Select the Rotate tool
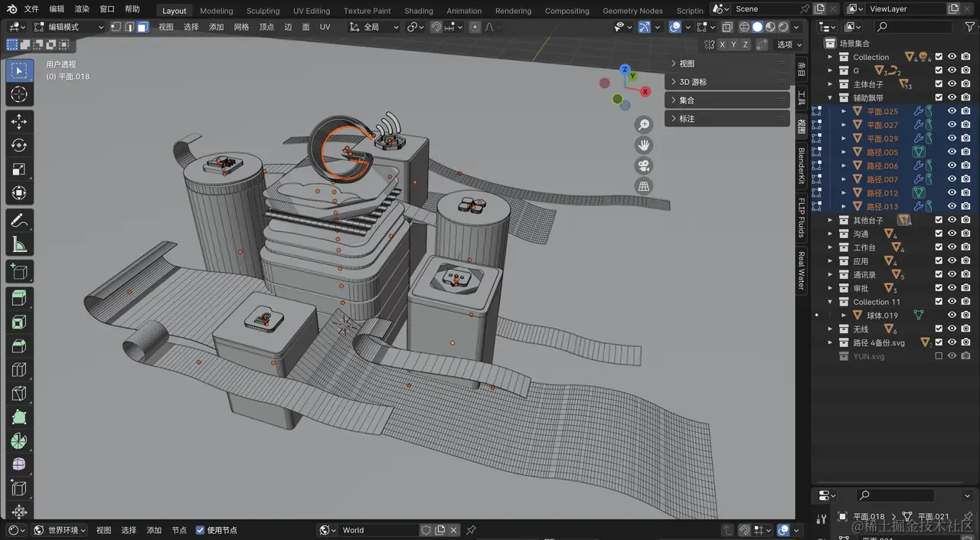 [19, 145]
